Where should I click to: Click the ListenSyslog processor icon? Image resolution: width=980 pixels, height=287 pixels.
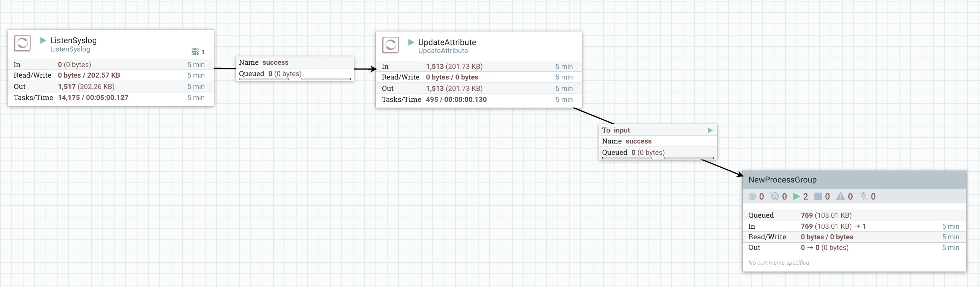[22, 43]
